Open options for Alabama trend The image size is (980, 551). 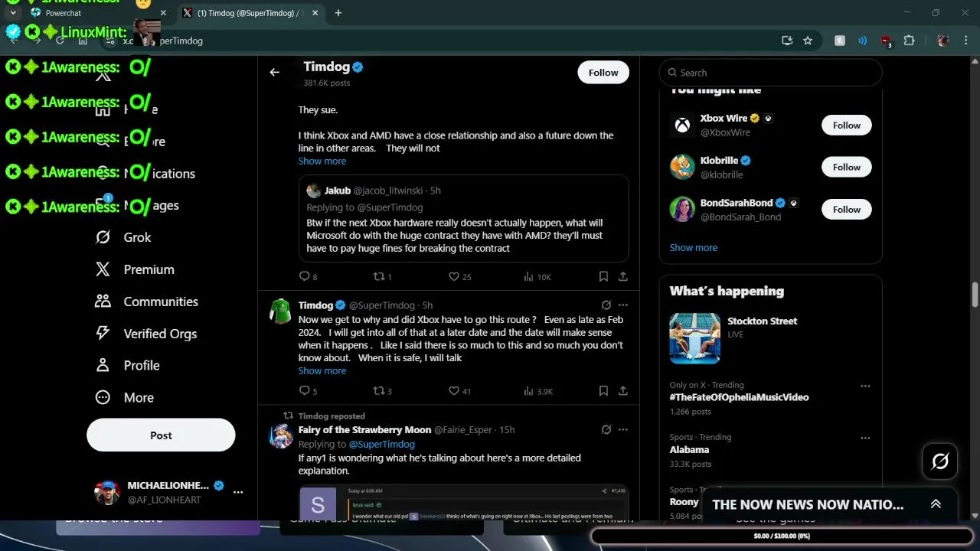pos(865,438)
